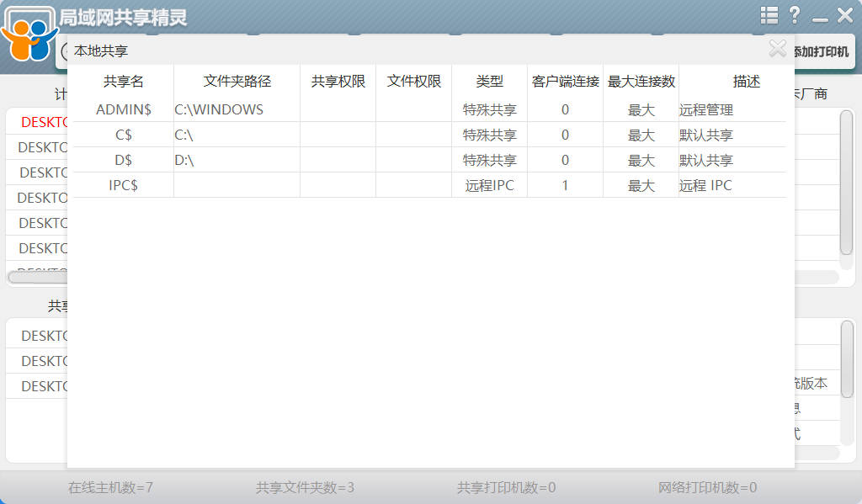This screenshot has height=504, width=862.
Task: Click 默认共享 description in D$ row
Action: 706,161
